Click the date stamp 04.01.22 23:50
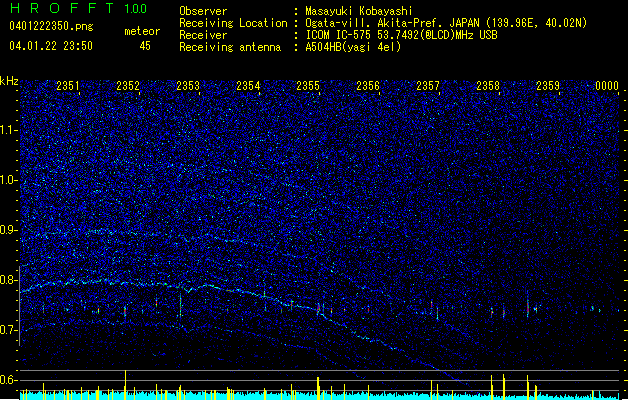Viewport: 629px width, 400px height. pos(51,46)
